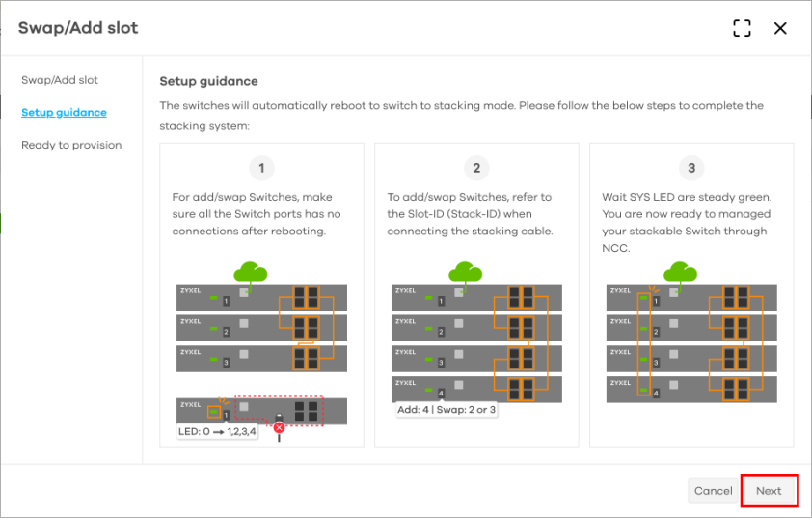Viewport: 812px width, 518px height.
Task: Click the green cloud in step 1 diagram
Action: (250, 272)
